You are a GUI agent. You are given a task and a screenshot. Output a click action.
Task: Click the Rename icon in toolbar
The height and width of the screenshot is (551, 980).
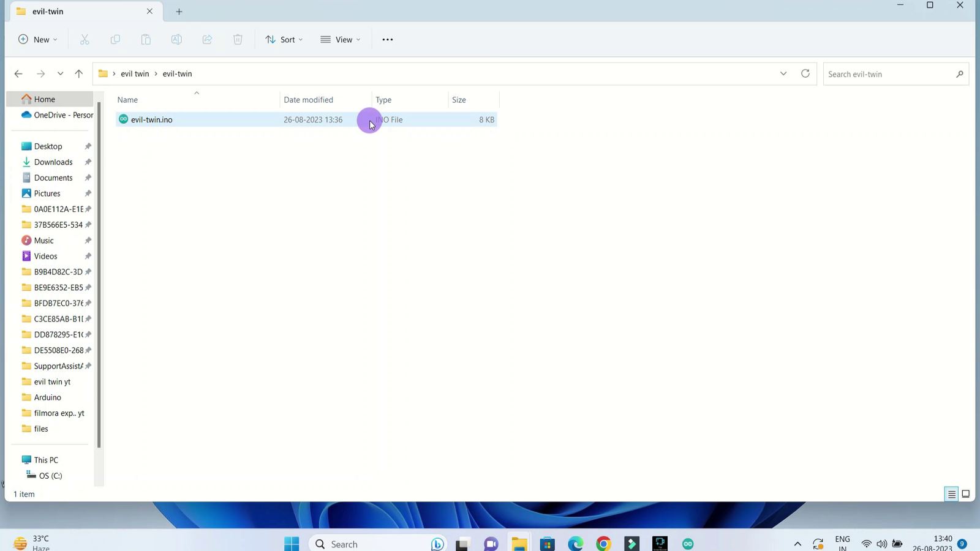click(176, 40)
